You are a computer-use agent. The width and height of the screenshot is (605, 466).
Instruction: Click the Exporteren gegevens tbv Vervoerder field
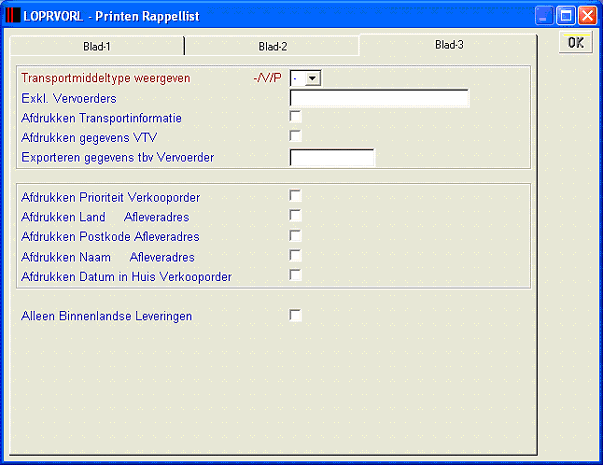click(332, 158)
